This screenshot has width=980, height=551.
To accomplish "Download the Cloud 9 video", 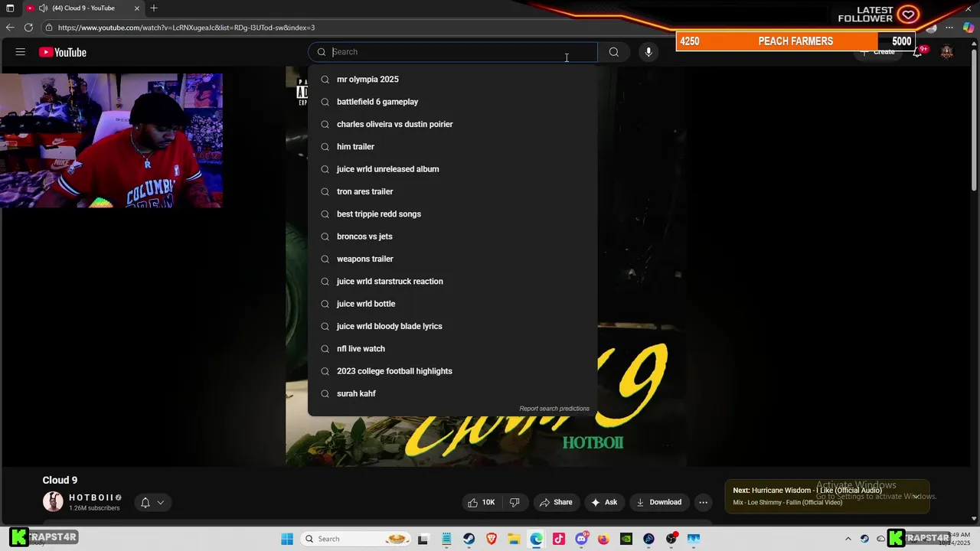I will coord(658,502).
